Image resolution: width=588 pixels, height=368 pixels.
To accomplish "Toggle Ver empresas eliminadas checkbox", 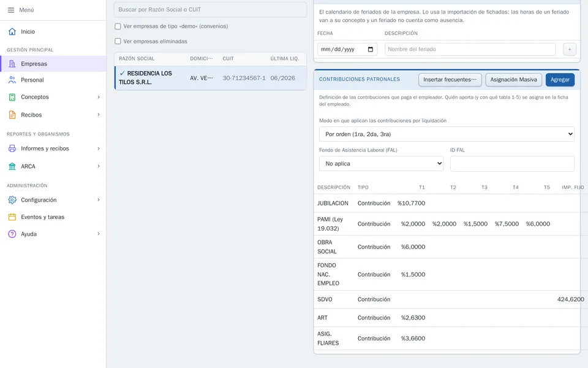I will coord(118,41).
